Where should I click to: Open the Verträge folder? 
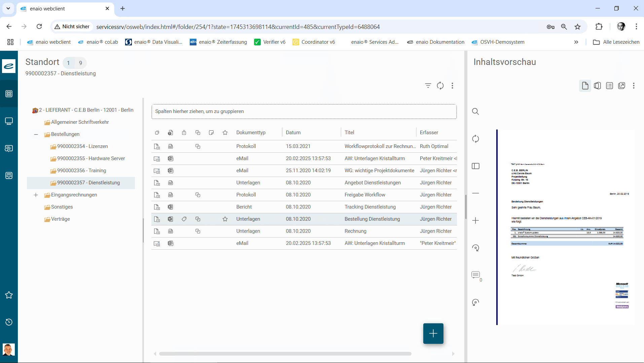61,219
